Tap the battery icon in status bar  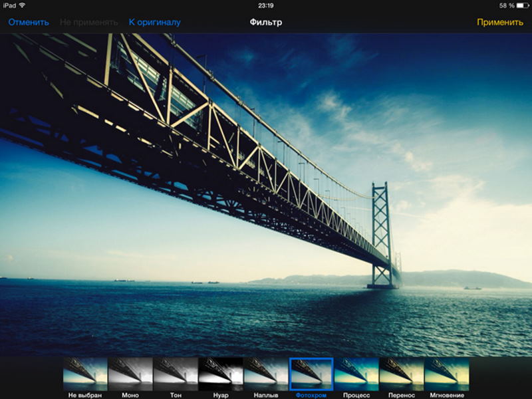coord(522,5)
